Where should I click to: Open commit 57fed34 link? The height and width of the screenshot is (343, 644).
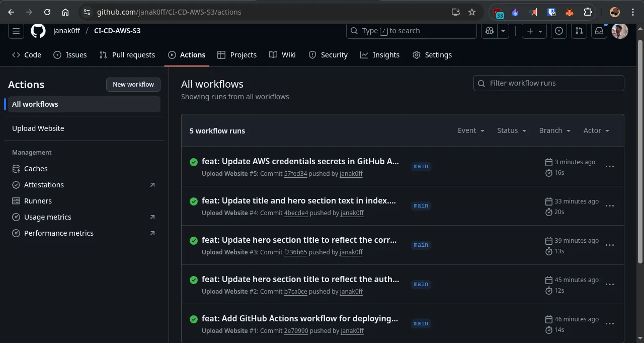295,174
